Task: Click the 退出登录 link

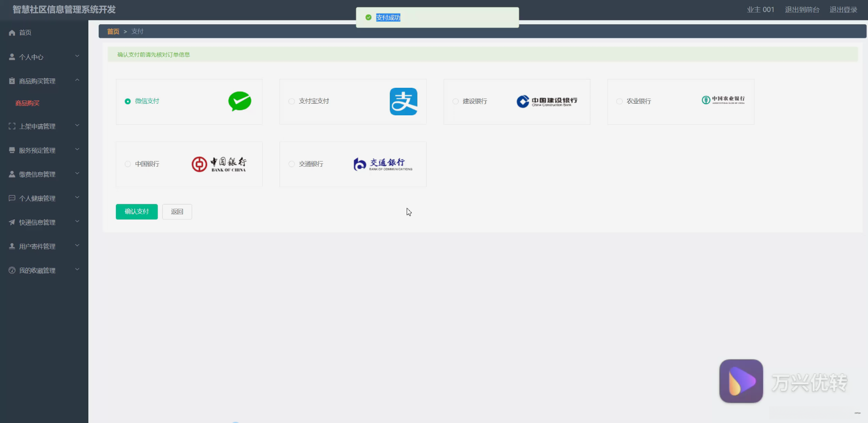Action: coord(843,10)
